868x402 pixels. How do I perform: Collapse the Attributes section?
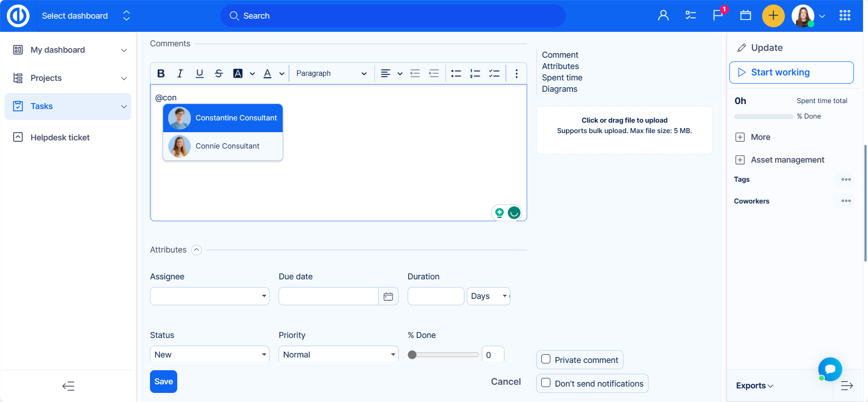[196, 250]
